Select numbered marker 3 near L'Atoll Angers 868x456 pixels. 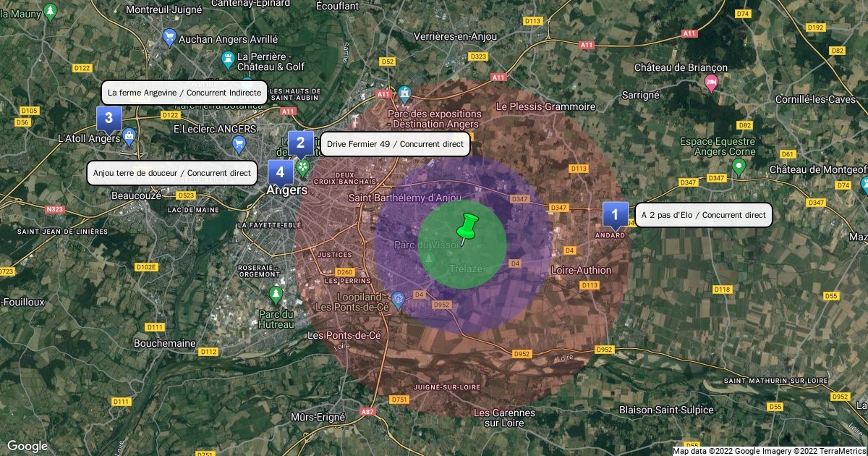click(x=109, y=119)
